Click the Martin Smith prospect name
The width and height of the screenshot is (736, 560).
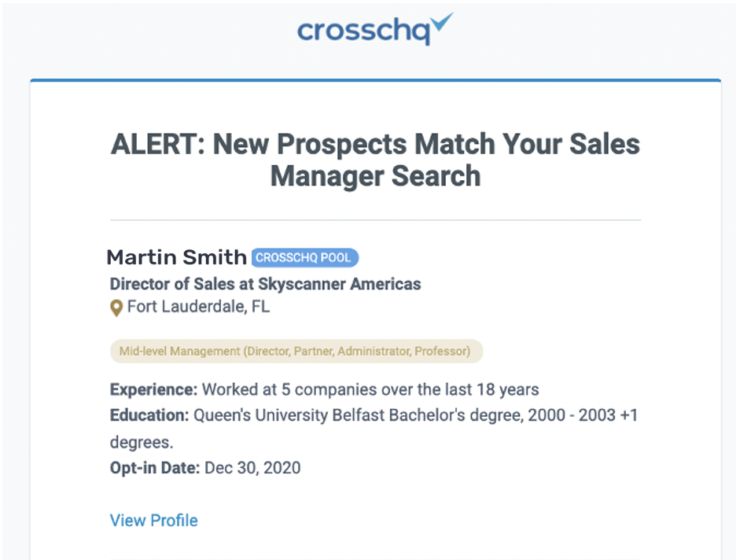click(x=176, y=257)
